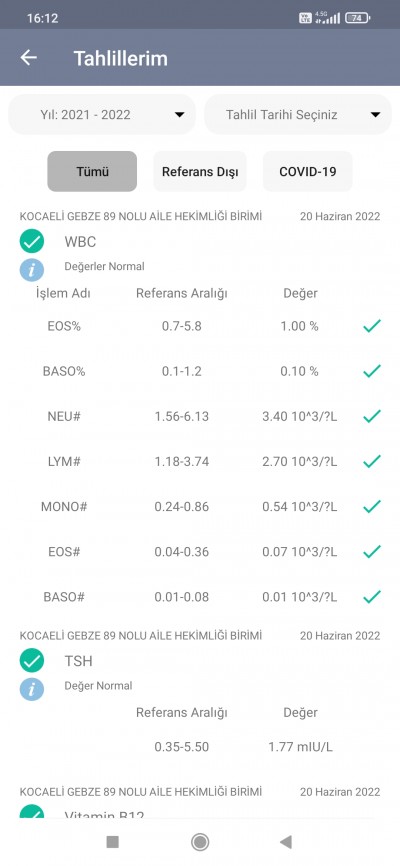Tap the green check circle beside WBC
This screenshot has height=866, width=400.
32,241
